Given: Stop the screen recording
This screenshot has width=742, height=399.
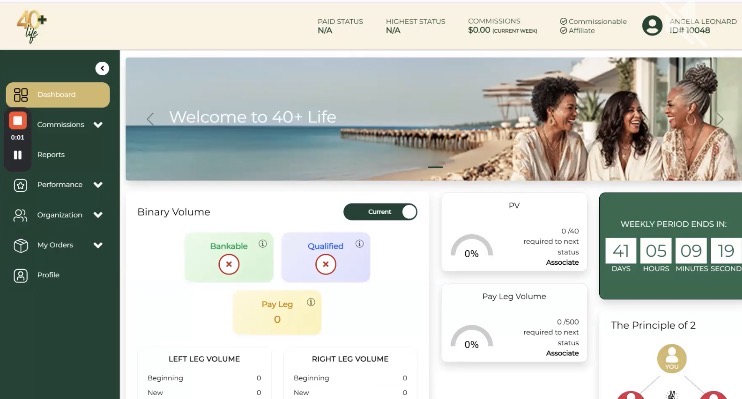Looking at the screenshot, I should (18, 121).
